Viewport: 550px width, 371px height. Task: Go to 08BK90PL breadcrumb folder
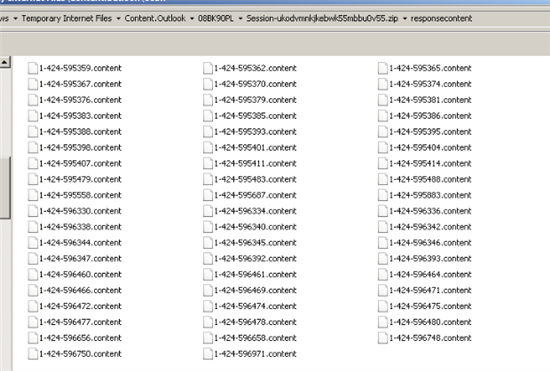click(216, 18)
